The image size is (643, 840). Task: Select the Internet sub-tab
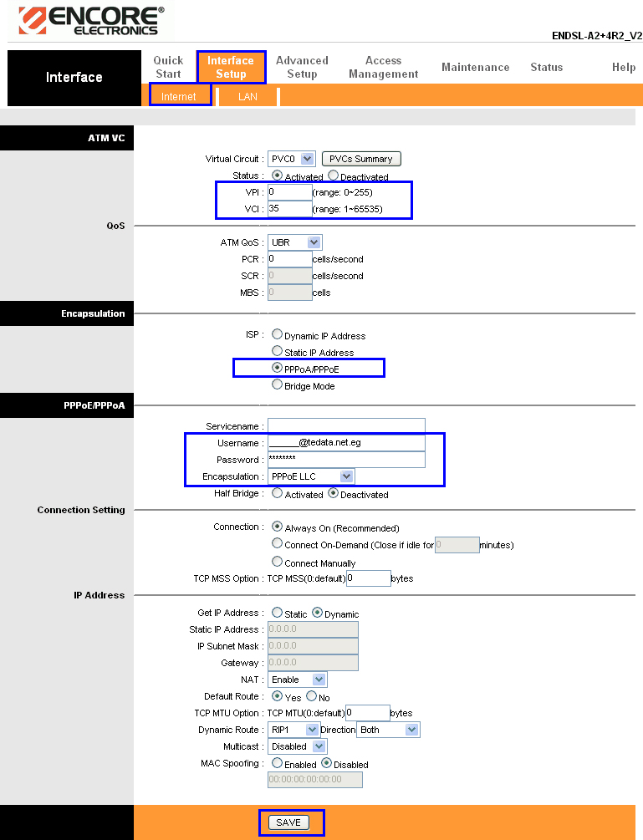tap(179, 96)
